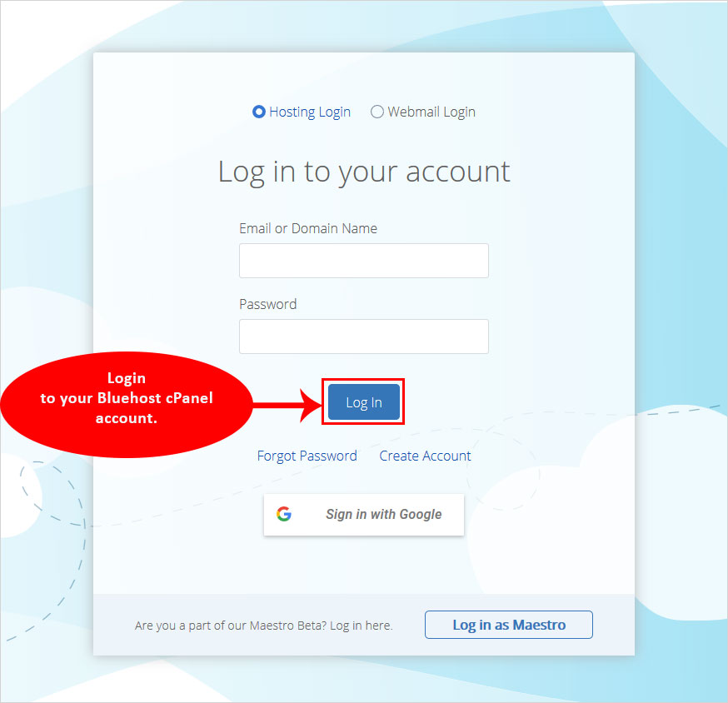Click the Log in as Maestro button
This screenshot has width=728, height=703.
point(508,625)
